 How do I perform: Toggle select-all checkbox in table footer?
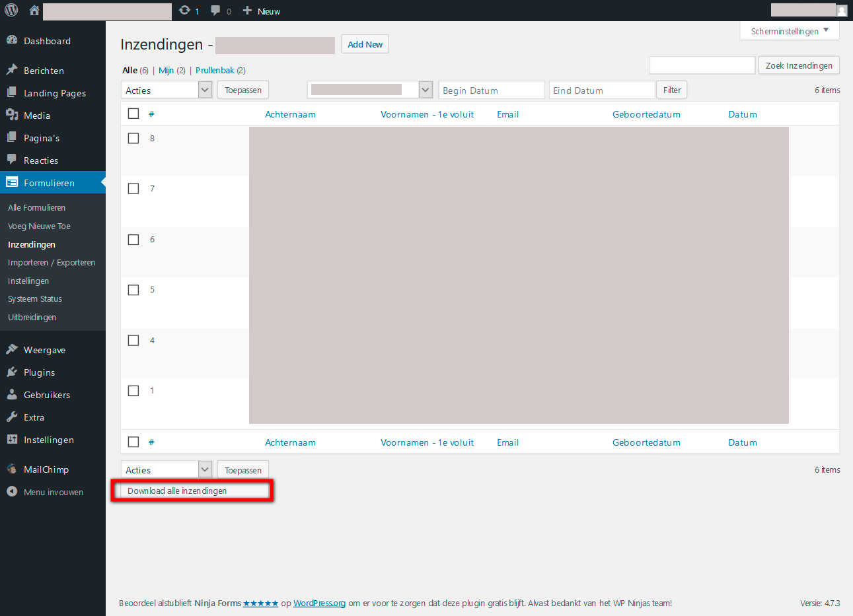(133, 442)
